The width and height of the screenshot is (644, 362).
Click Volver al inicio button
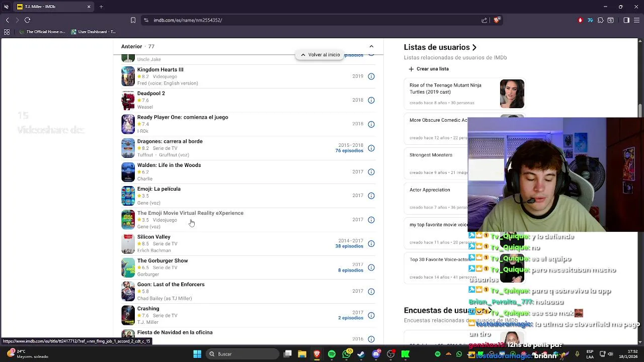pos(320,55)
